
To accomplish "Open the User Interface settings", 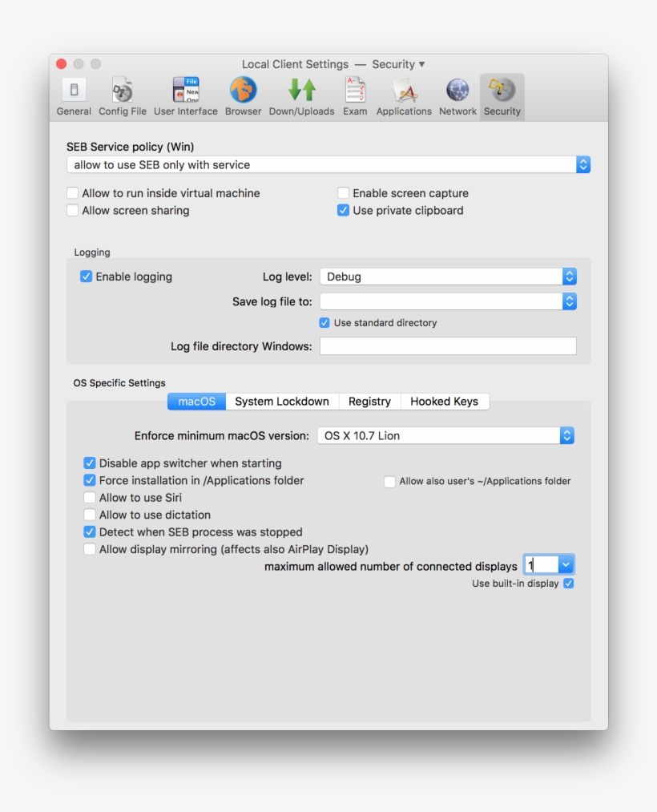I will pos(185,95).
